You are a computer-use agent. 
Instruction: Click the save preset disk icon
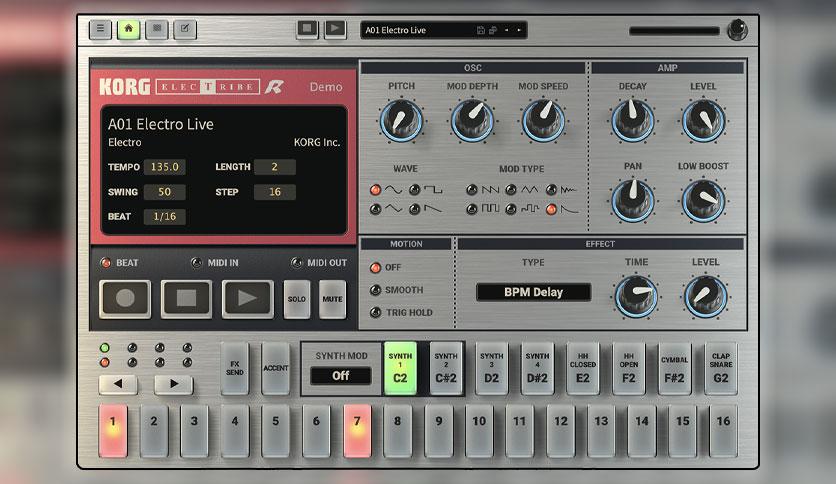[x=480, y=30]
